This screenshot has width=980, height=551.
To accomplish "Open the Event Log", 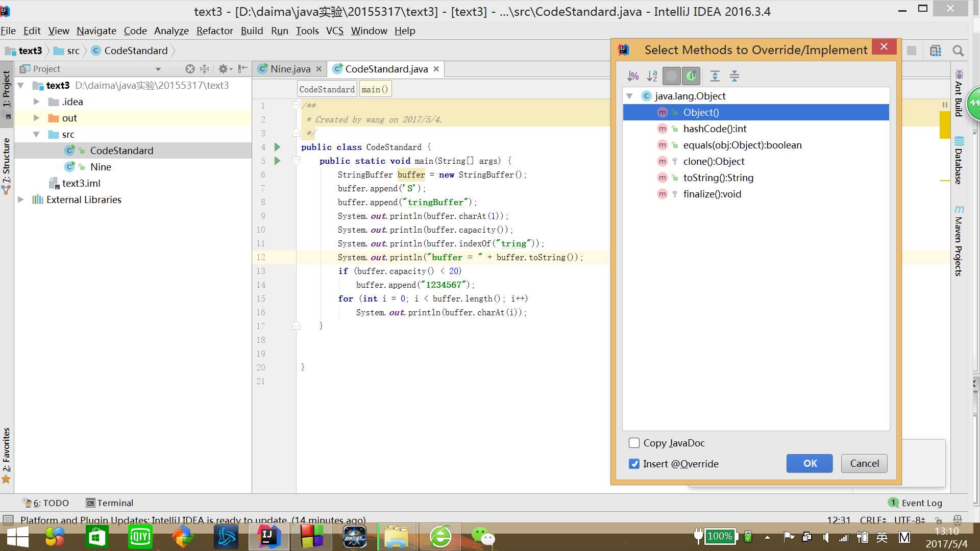I will click(916, 503).
